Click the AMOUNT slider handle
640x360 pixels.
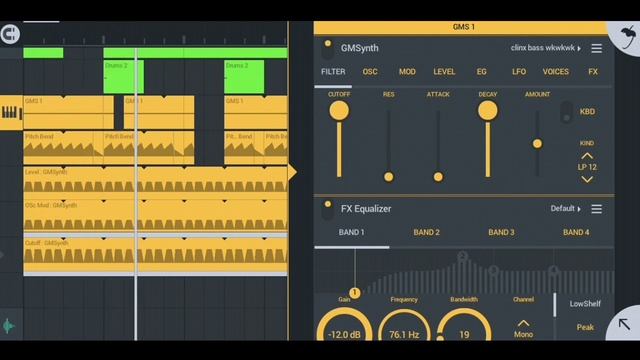tap(537, 144)
